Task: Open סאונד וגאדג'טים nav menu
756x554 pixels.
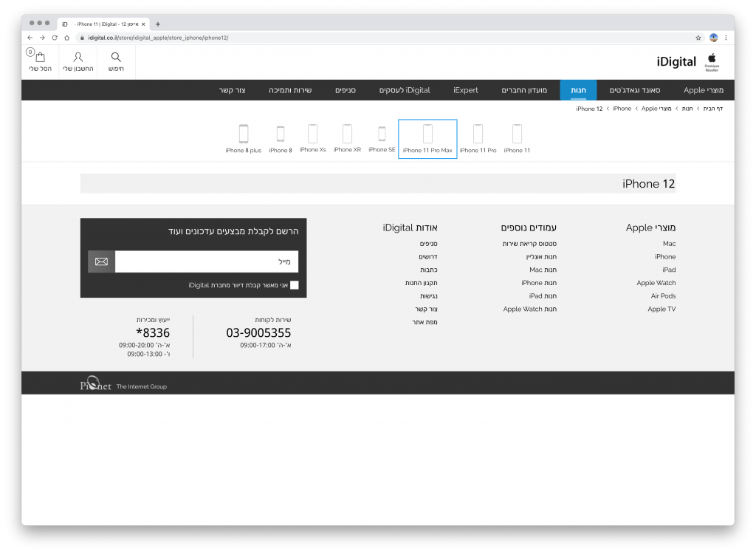Action: (x=634, y=90)
